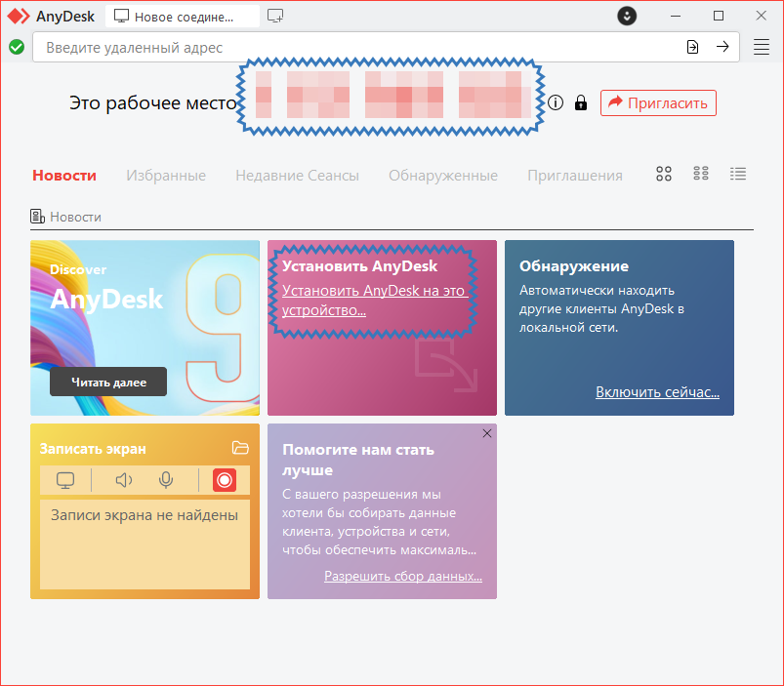784x686 pixels.
Task: Switch to Обнаруженные tab
Action: click(443, 176)
